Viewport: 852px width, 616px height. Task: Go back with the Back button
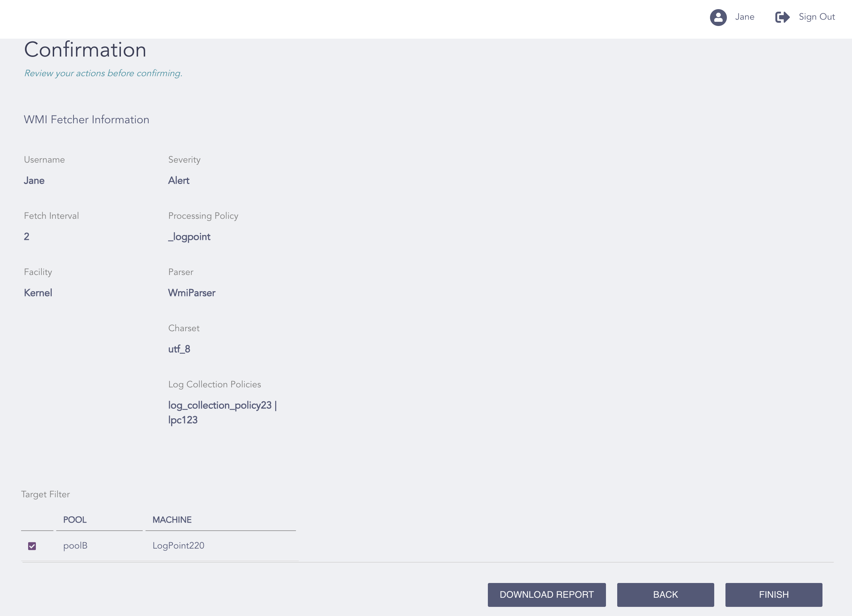click(x=665, y=595)
